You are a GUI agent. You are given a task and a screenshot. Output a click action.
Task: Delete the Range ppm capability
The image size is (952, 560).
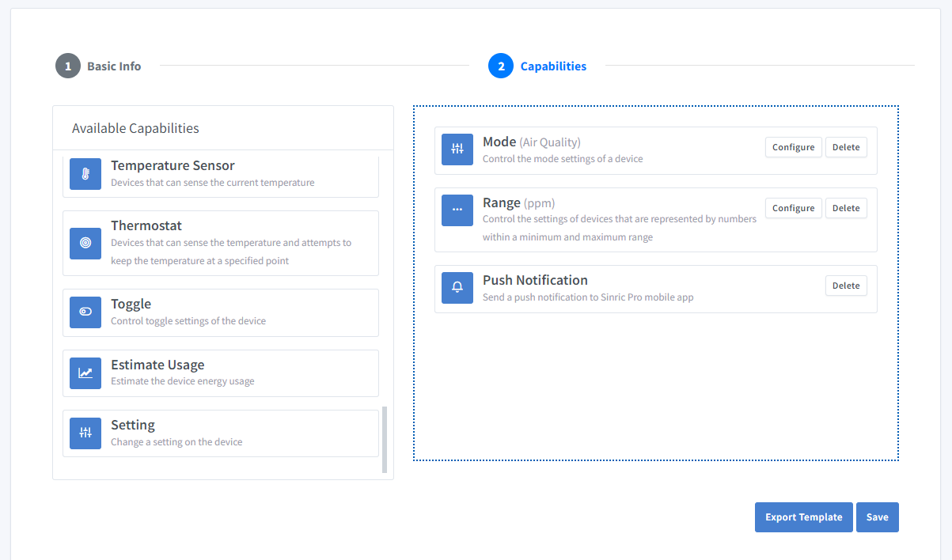[x=846, y=208]
